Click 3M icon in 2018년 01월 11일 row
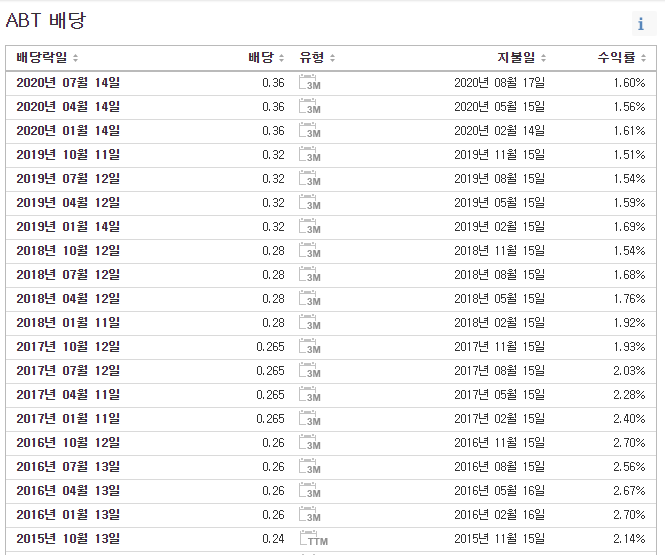Viewport: 665px width, 555px height. point(310,323)
